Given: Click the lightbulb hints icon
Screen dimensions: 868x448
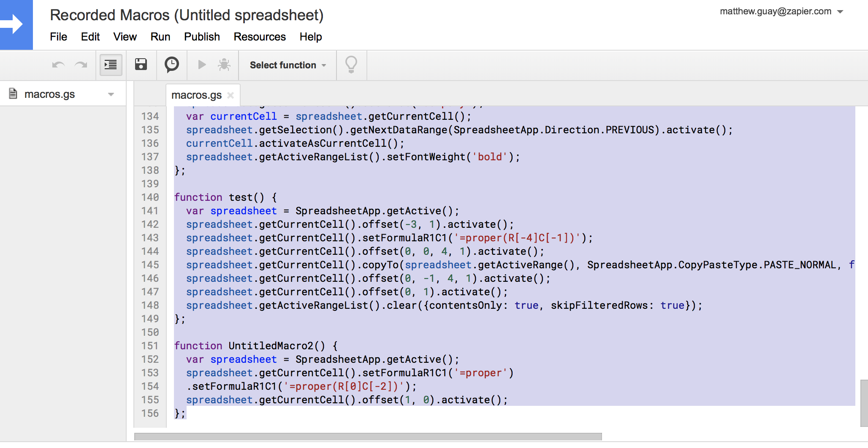Looking at the screenshot, I should point(351,65).
